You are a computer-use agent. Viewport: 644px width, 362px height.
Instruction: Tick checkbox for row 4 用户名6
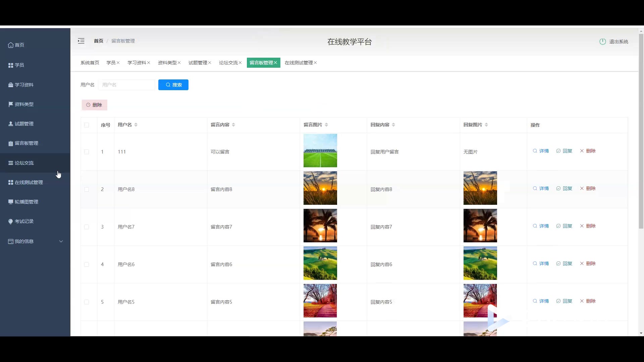click(x=87, y=264)
